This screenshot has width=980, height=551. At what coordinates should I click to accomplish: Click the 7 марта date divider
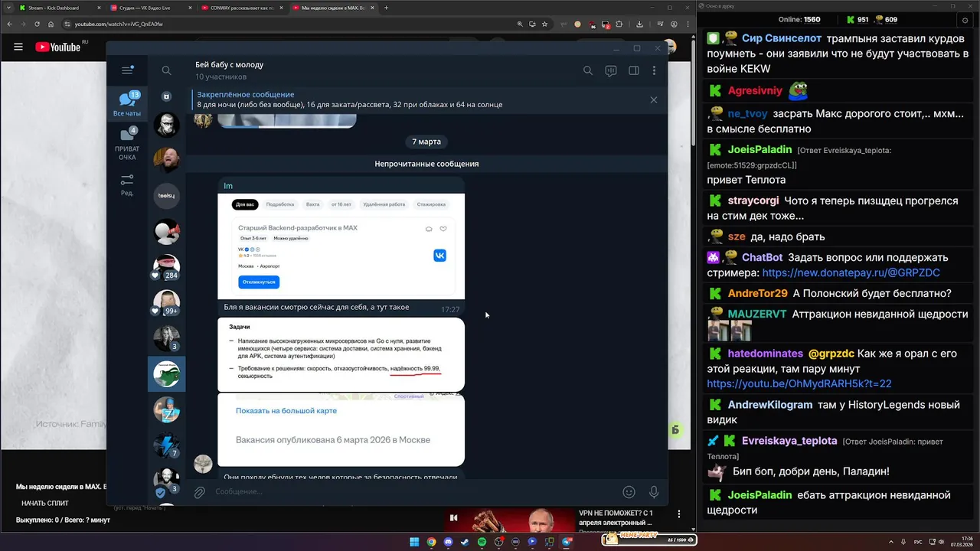pyautogui.click(x=426, y=142)
